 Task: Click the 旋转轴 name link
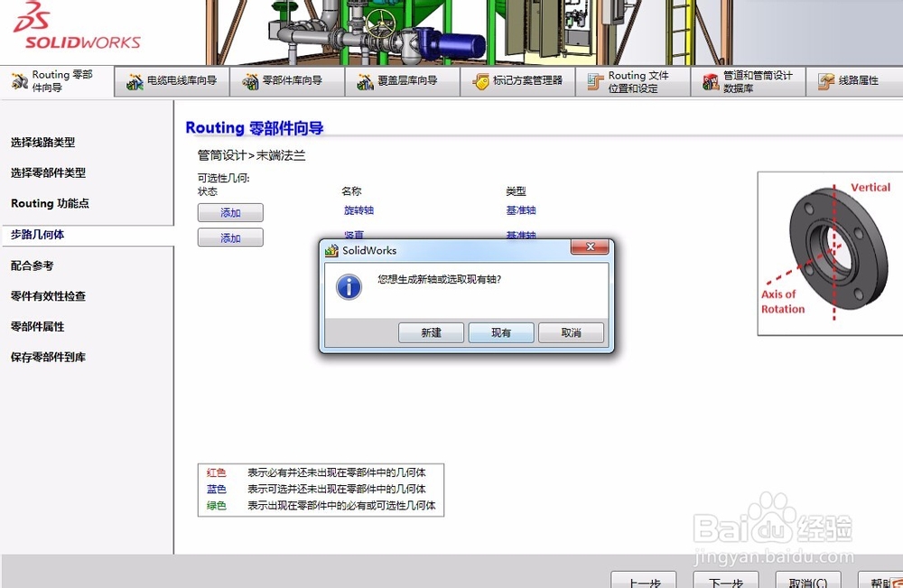358,210
